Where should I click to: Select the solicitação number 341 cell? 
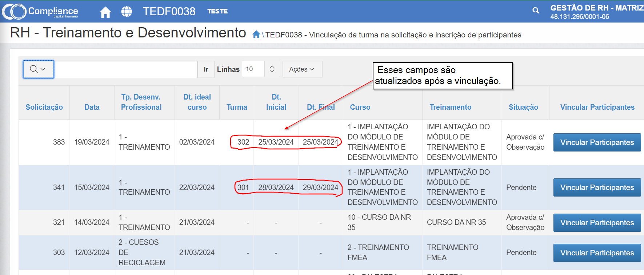pyautogui.click(x=59, y=187)
